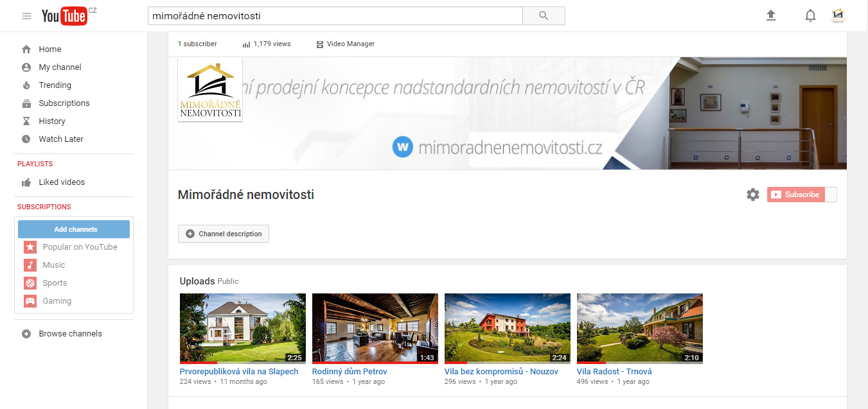Click the Watch Later clock icon
The image size is (868, 409).
26,139
